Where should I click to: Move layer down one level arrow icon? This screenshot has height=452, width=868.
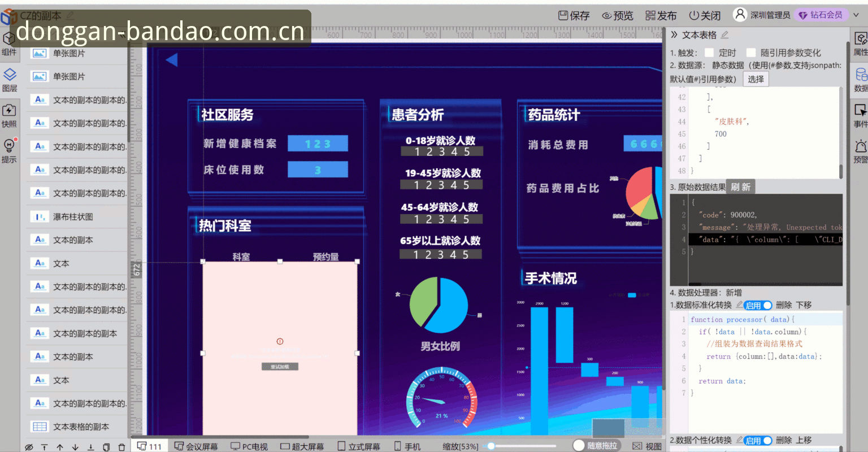[75, 447]
